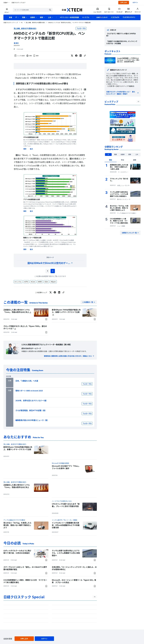Screen dimensions: 144x644
Task: Share on LinkedIn from the article header
Action: tap(81, 56)
